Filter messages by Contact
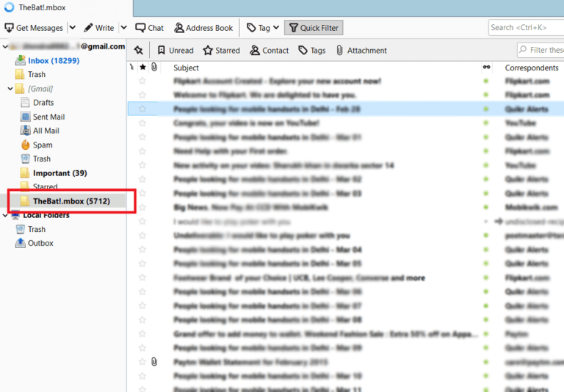This screenshot has width=564, height=392. pyautogui.click(x=270, y=51)
